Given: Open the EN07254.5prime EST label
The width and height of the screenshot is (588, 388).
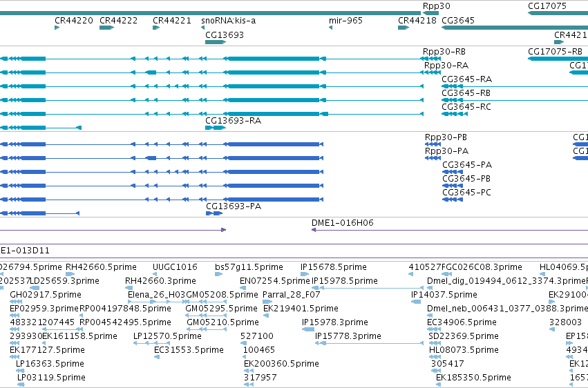Looking at the screenshot, I should 275,281.
